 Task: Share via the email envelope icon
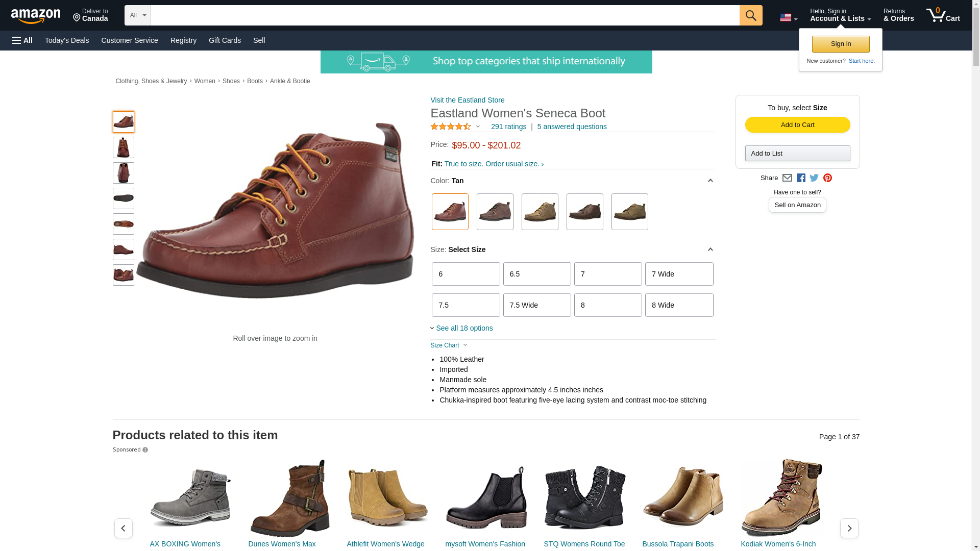(x=787, y=178)
